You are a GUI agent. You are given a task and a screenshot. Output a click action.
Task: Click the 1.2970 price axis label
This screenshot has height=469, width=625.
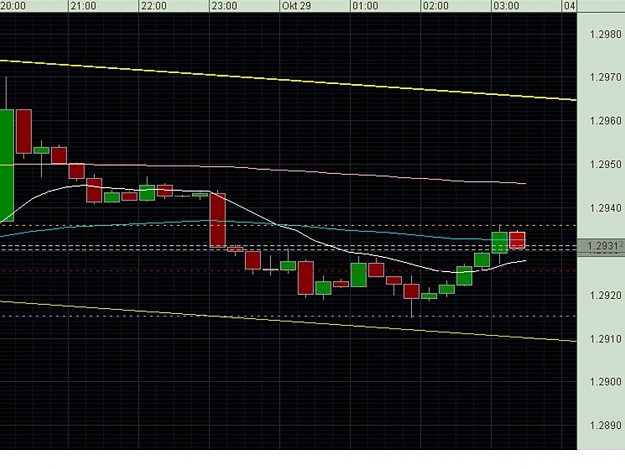tap(605, 77)
